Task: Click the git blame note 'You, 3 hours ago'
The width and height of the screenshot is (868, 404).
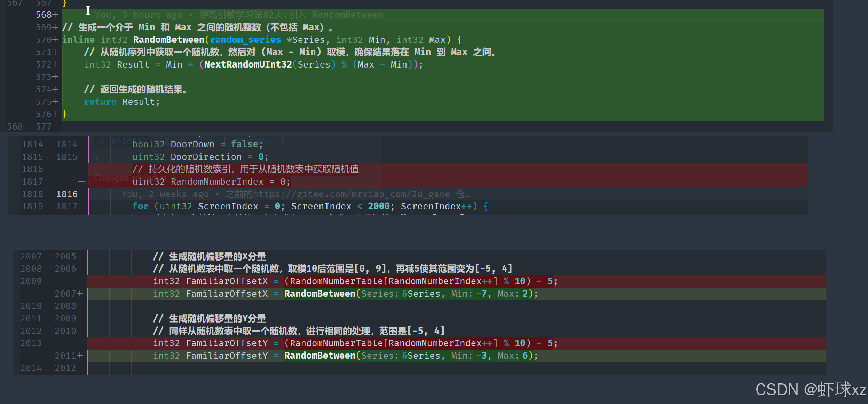Action: 139,15
